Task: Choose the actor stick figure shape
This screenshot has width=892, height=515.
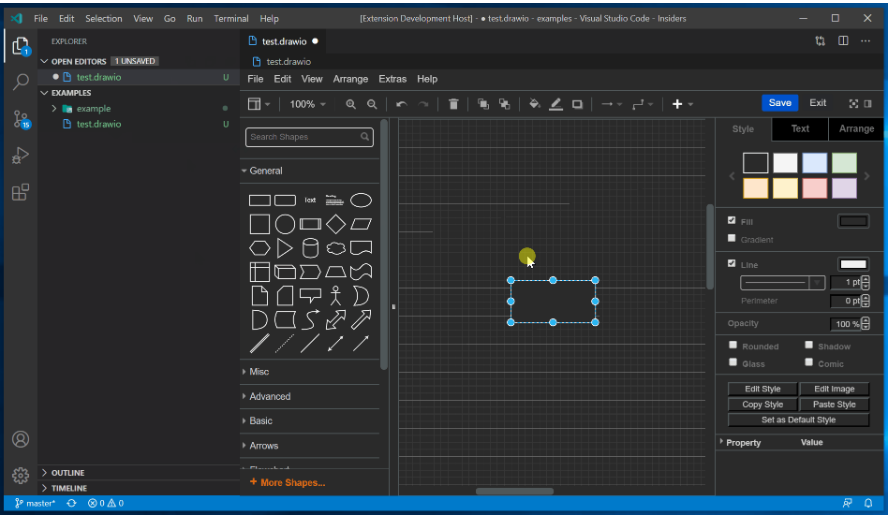Action: 336,295
